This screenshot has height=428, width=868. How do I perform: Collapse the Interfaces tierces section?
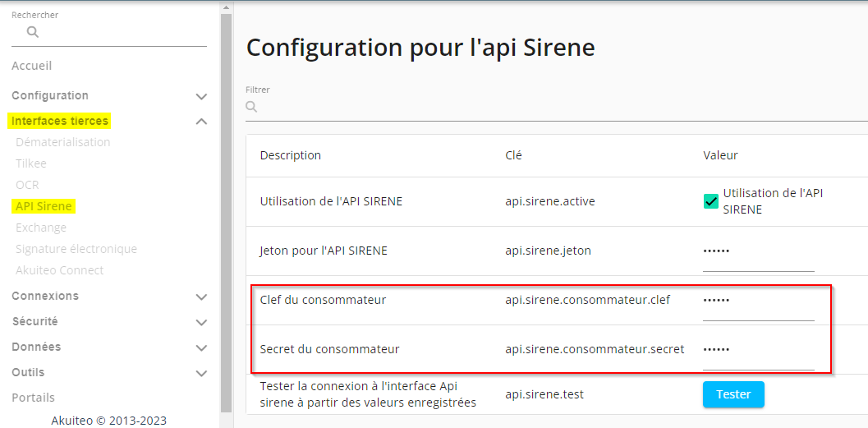[201, 122]
